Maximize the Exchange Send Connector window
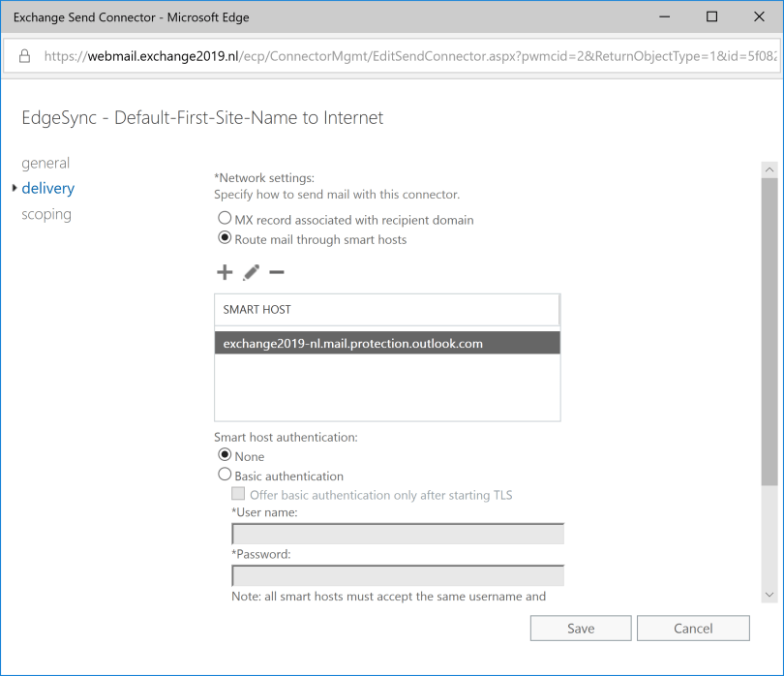This screenshot has height=676, width=784. pos(711,16)
